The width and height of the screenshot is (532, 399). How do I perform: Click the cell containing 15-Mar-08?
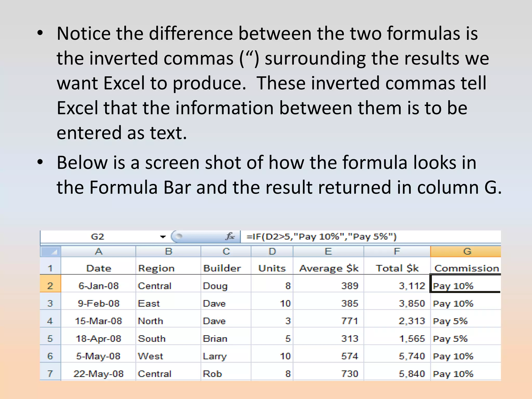click(98, 321)
